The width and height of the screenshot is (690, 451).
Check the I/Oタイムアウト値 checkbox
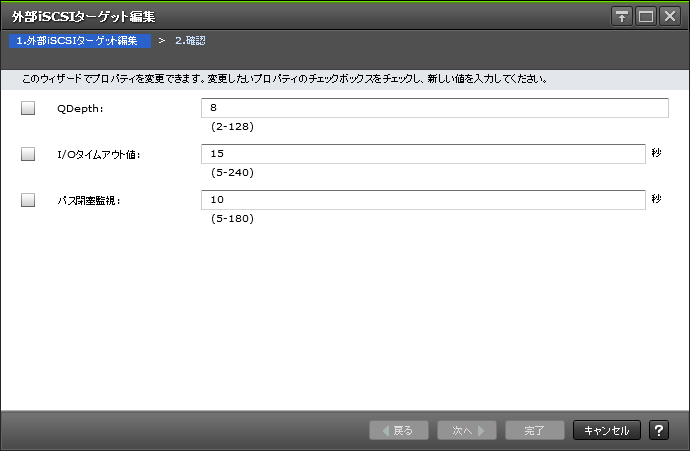[28, 154]
